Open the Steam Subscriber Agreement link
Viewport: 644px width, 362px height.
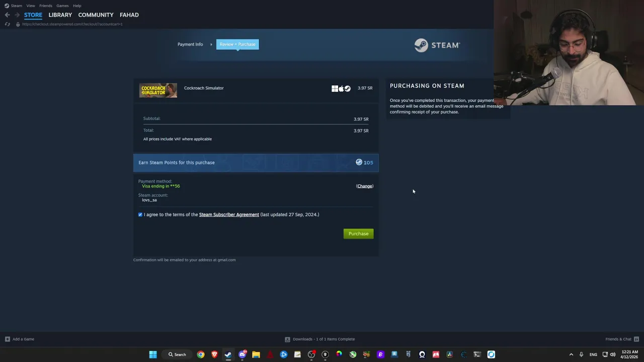coord(229,215)
